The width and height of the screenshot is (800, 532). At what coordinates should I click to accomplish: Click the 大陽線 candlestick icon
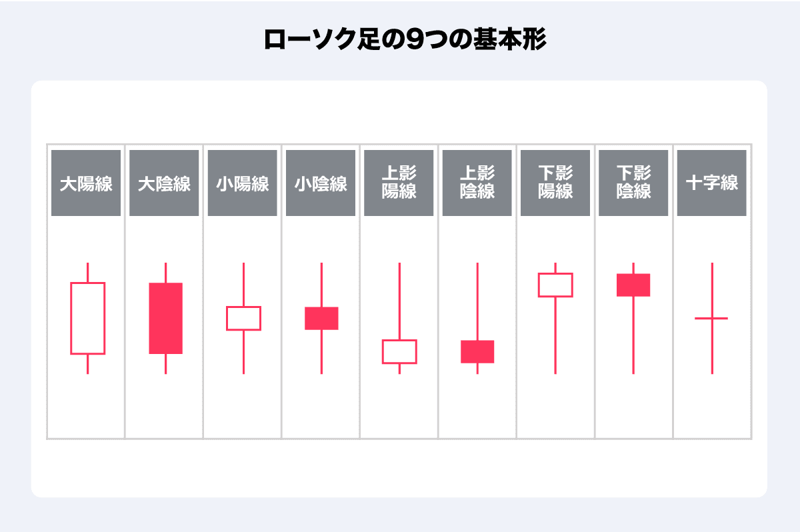87,319
